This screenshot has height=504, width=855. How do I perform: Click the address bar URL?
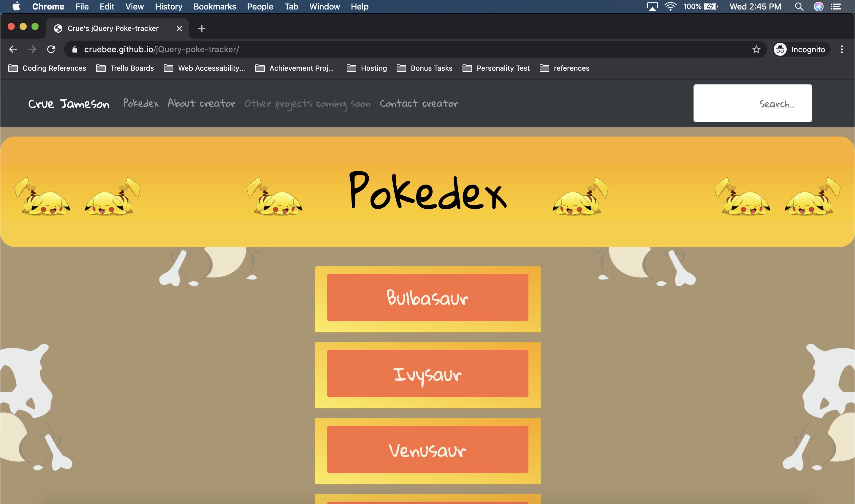(x=162, y=49)
